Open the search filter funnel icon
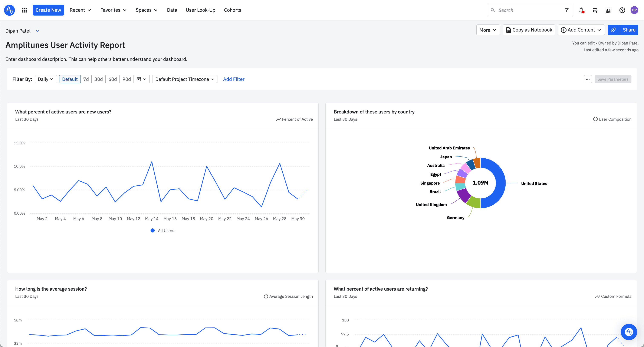Screen dimensions: 644x347 coord(566,10)
